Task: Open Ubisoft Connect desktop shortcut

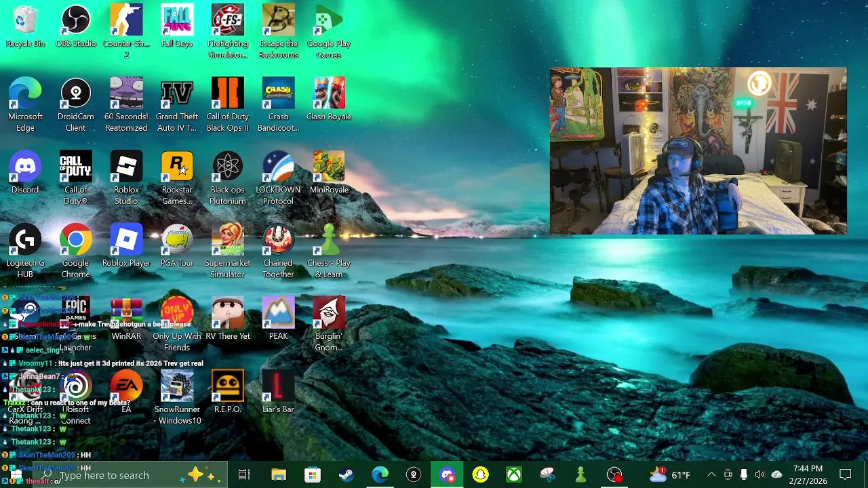Action: (76, 398)
